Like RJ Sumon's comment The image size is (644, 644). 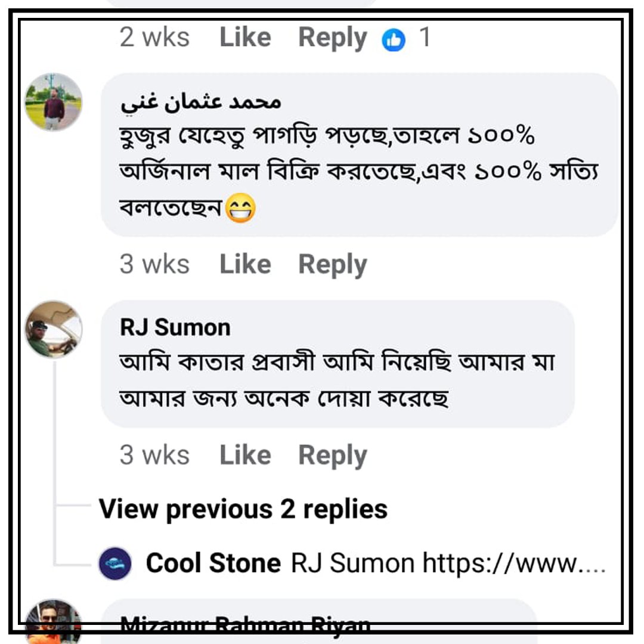pyautogui.click(x=246, y=454)
